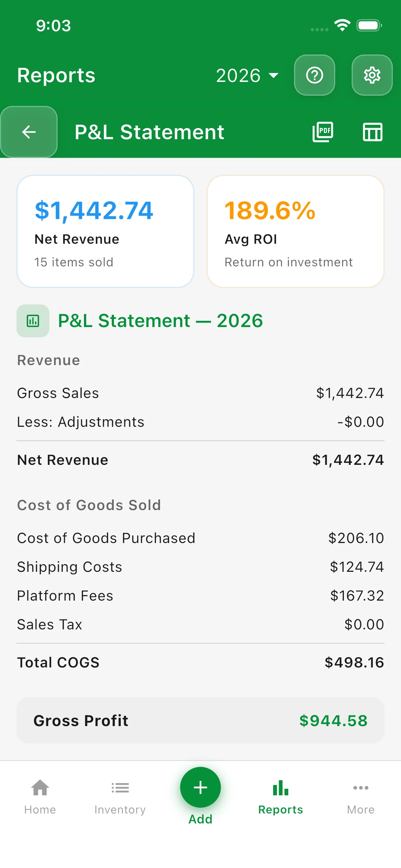Image resolution: width=401 pixels, height=868 pixels.
Task: Open the table export icon
Action: tap(372, 132)
